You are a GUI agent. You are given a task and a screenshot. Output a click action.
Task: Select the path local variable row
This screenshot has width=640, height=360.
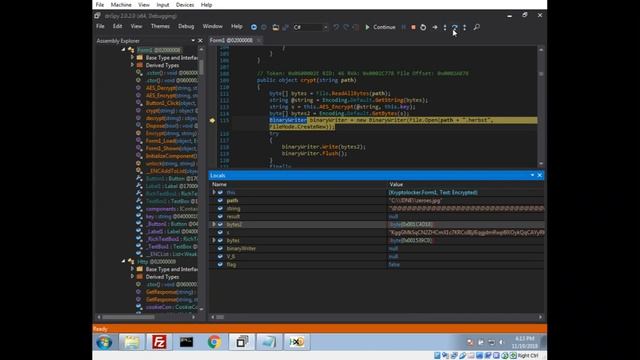(x=376, y=200)
